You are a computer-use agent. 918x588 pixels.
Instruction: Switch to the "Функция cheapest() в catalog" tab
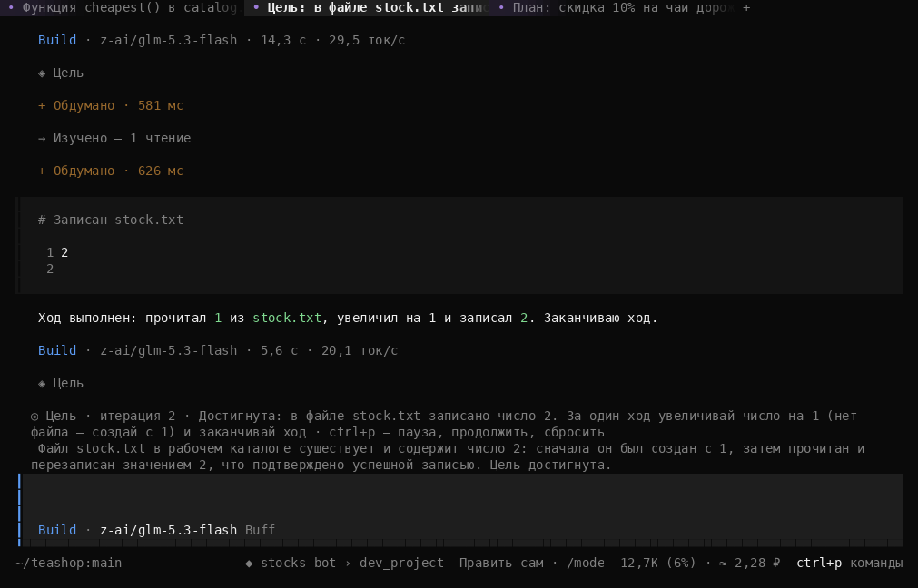tap(122, 7)
